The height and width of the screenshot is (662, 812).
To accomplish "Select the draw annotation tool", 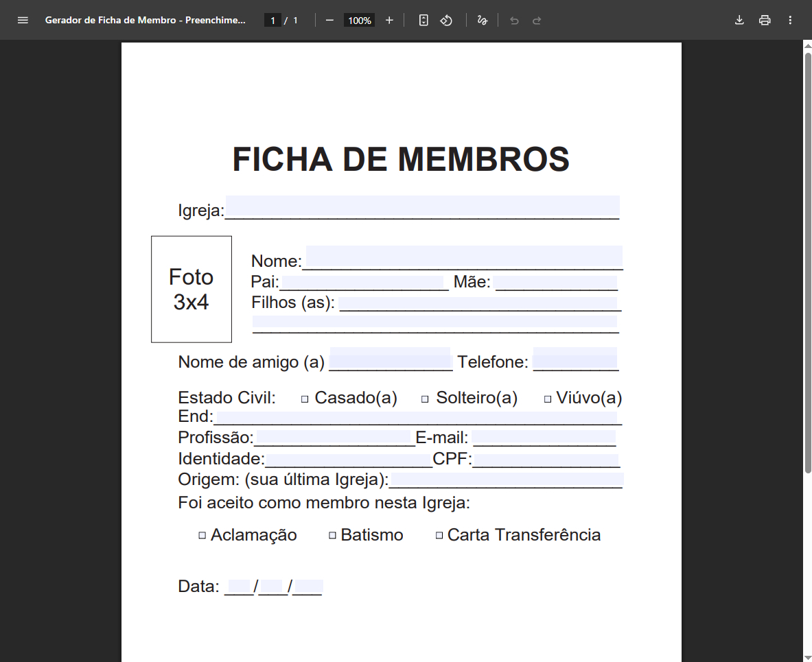I will [x=482, y=20].
